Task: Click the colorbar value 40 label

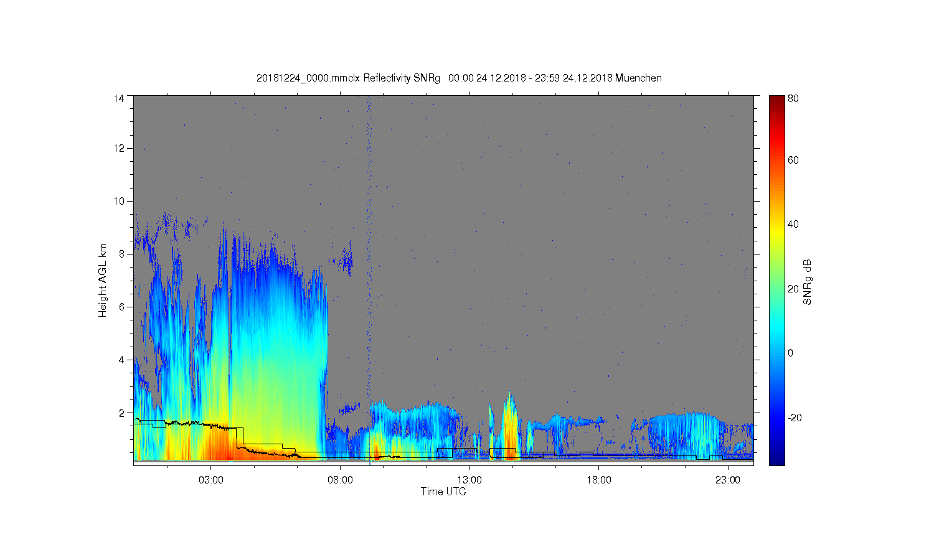Action: point(793,225)
